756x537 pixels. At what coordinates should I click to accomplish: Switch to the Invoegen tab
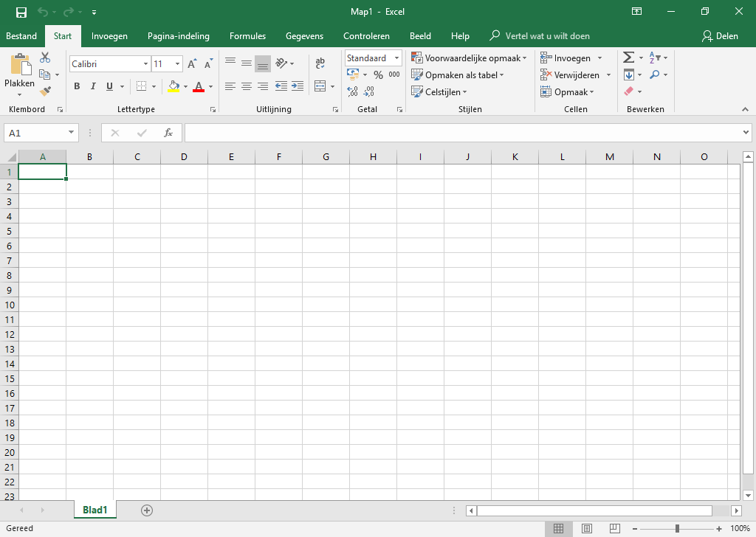point(109,36)
